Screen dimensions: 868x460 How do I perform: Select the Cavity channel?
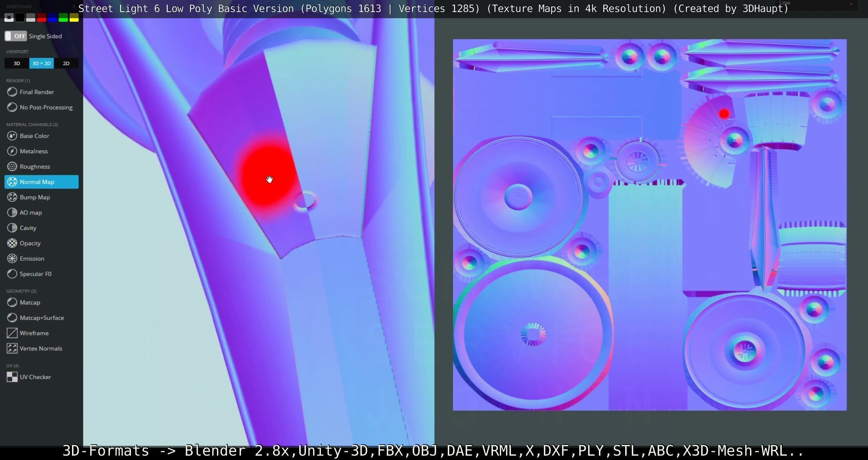click(x=28, y=228)
